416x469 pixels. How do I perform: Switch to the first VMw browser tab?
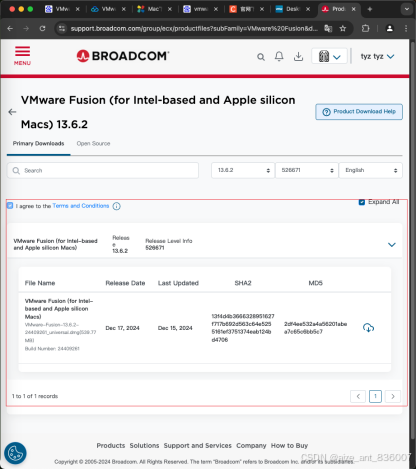pos(62,9)
